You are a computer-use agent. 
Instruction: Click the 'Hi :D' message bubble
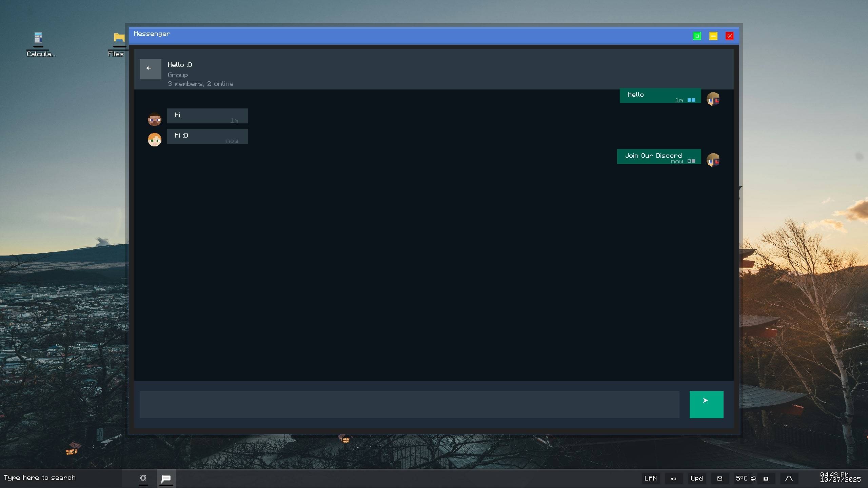207,136
